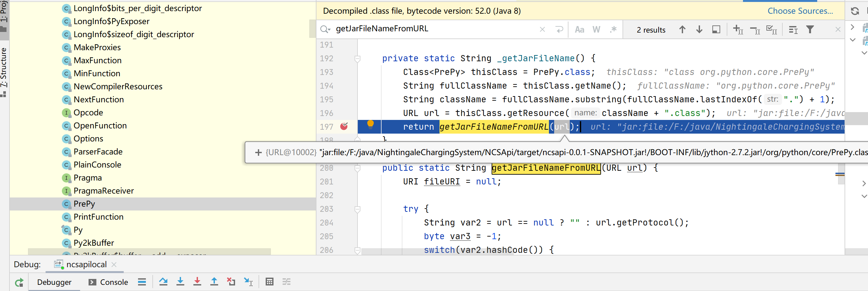Collapse the try block on line 203
This screenshot has width=868, height=291.
(x=357, y=209)
